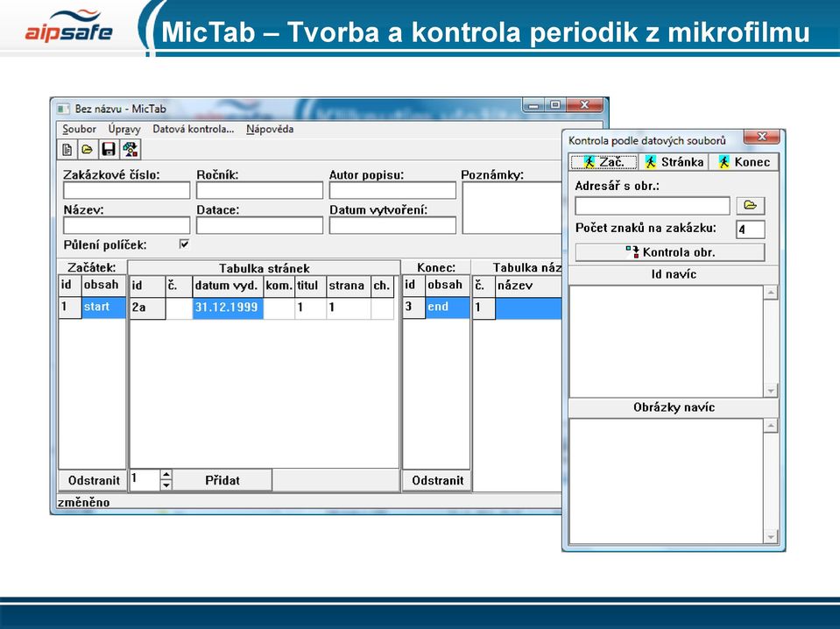Viewport: 840px width, 629px height.
Task: Click Odstranit under the Konec table
Action: coord(436,480)
